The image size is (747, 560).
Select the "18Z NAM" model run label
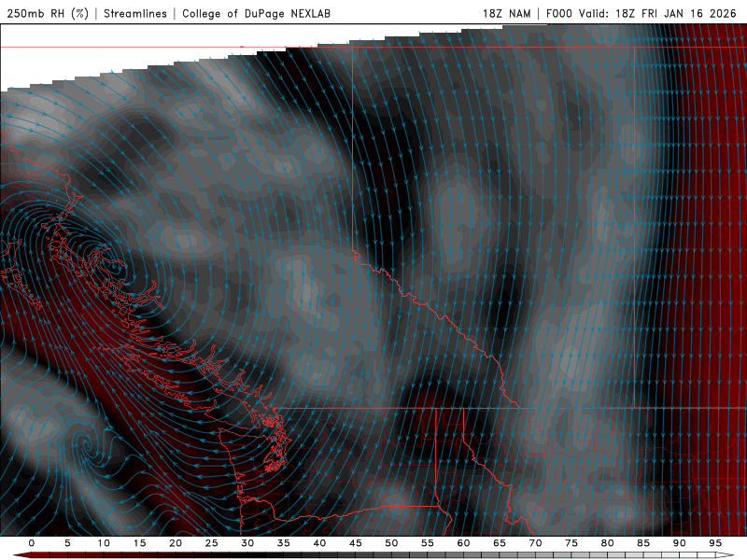tap(506, 13)
